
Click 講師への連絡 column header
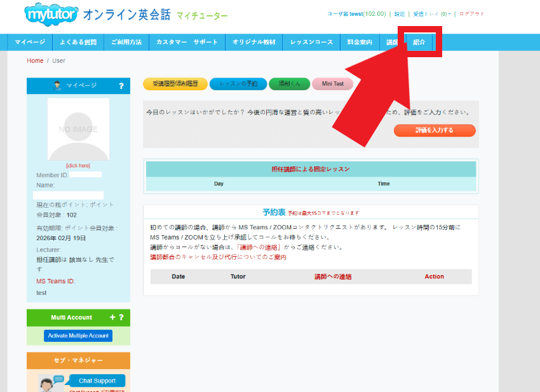[x=333, y=276]
